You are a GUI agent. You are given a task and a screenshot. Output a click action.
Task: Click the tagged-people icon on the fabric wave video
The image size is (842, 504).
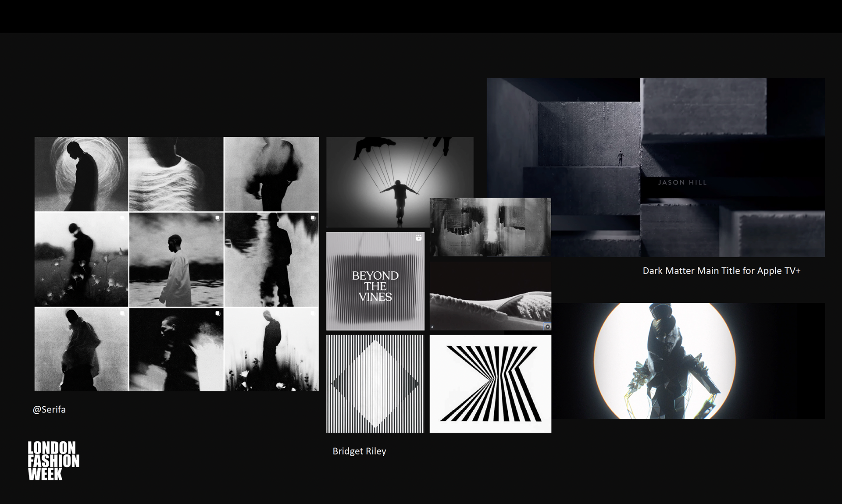pyautogui.click(x=432, y=327)
